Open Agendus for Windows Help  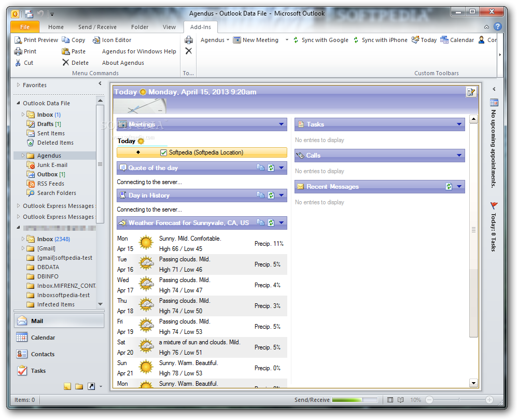[139, 51]
